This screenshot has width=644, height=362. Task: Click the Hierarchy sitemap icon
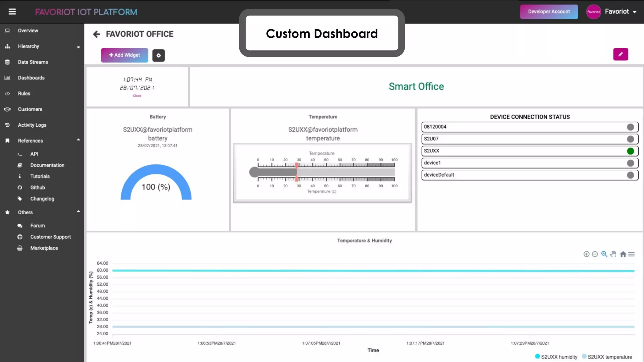7,46
